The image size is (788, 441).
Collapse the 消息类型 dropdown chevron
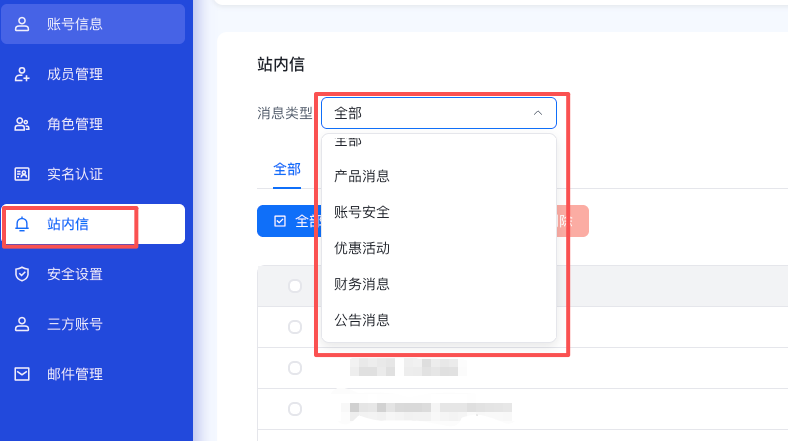(538, 113)
